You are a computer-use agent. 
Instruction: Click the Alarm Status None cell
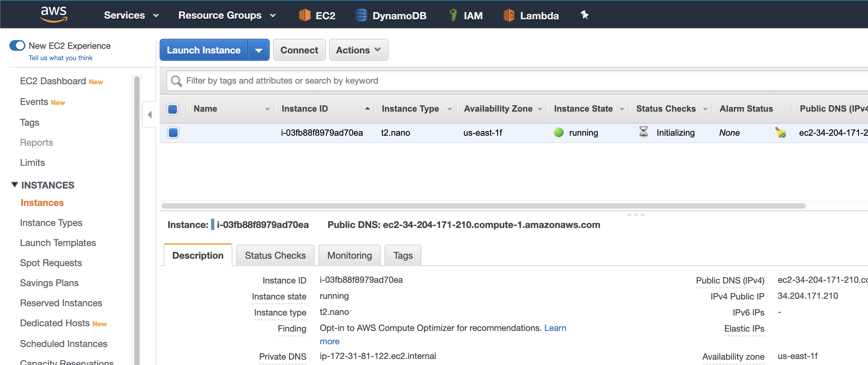click(729, 133)
